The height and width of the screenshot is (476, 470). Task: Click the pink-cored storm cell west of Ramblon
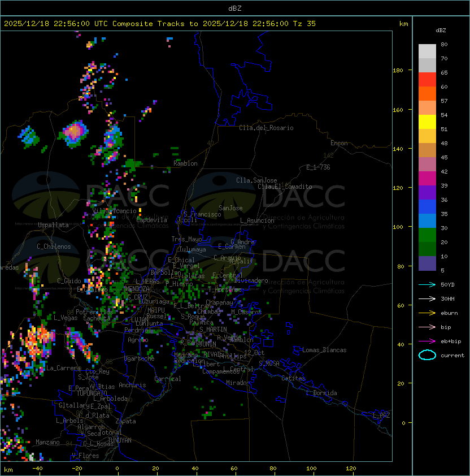pos(75,133)
